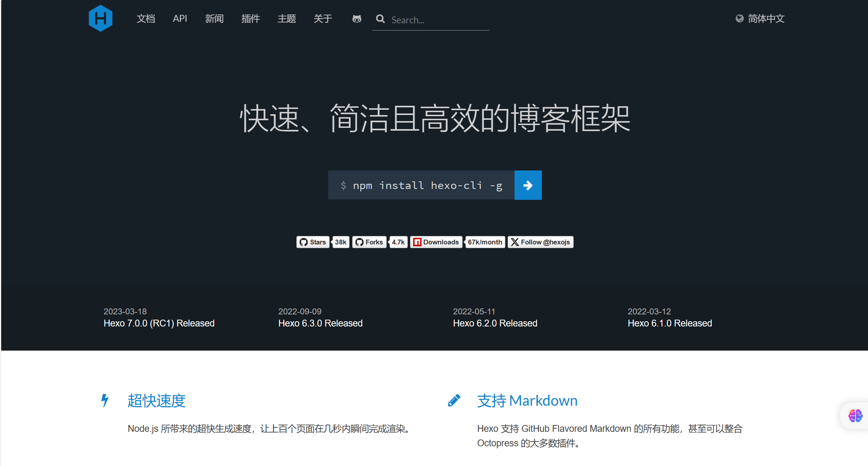Click the 2023-03-18 date text
This screenshot has width=868, height=466.
(x=125, y=312)
